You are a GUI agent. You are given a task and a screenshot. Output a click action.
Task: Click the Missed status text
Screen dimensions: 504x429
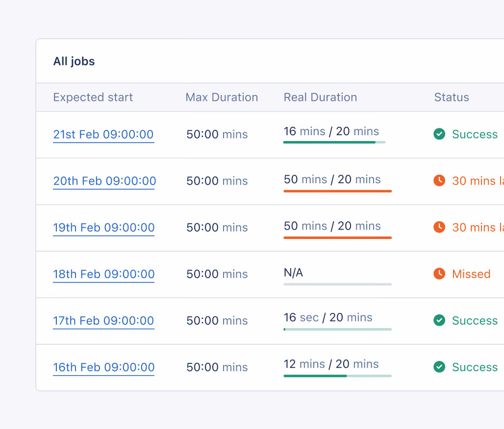tap(471, 274)
